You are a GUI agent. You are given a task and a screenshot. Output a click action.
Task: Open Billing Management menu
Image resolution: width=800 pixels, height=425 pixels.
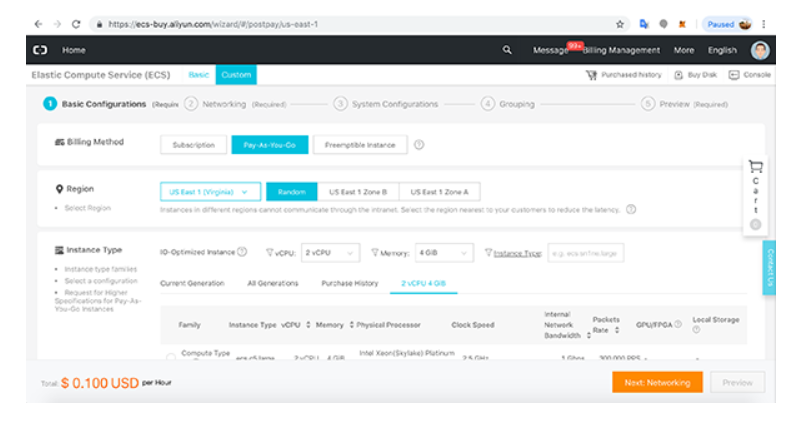pos(621,50)
